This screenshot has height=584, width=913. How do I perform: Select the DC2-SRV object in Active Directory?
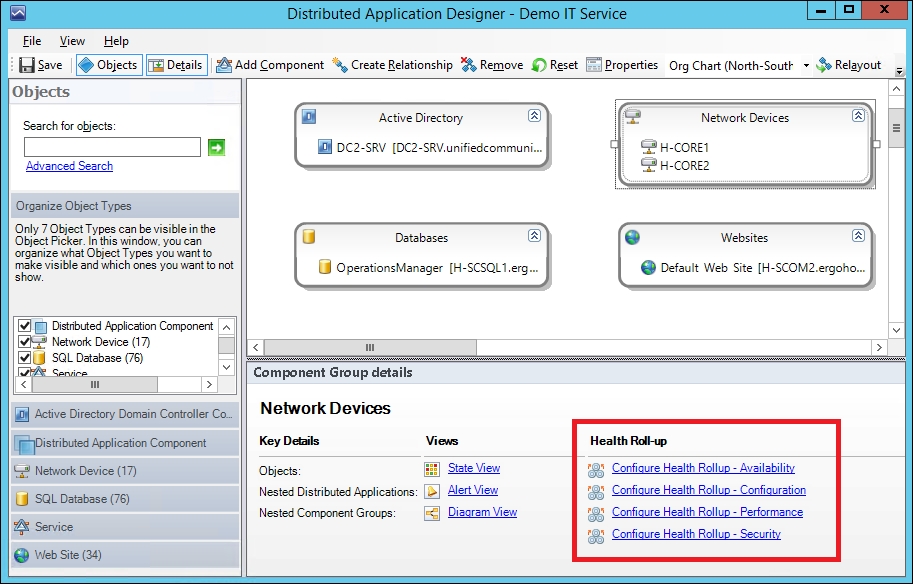click(x=430, y=147)
